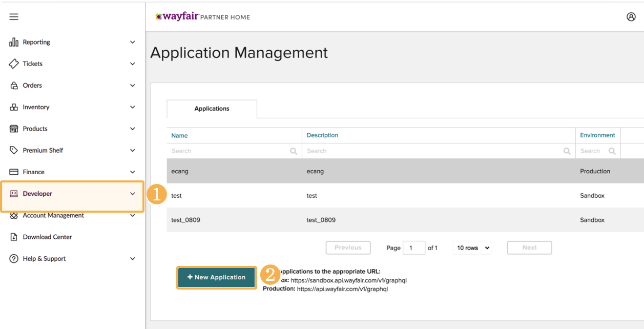
Task: Click the Orders bag icon
Action: coord(14,86)
